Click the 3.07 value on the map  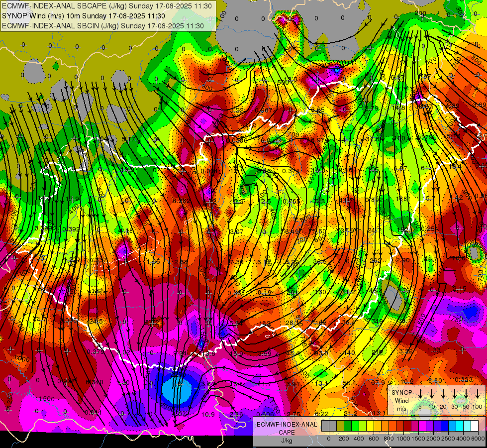point(237,231)
